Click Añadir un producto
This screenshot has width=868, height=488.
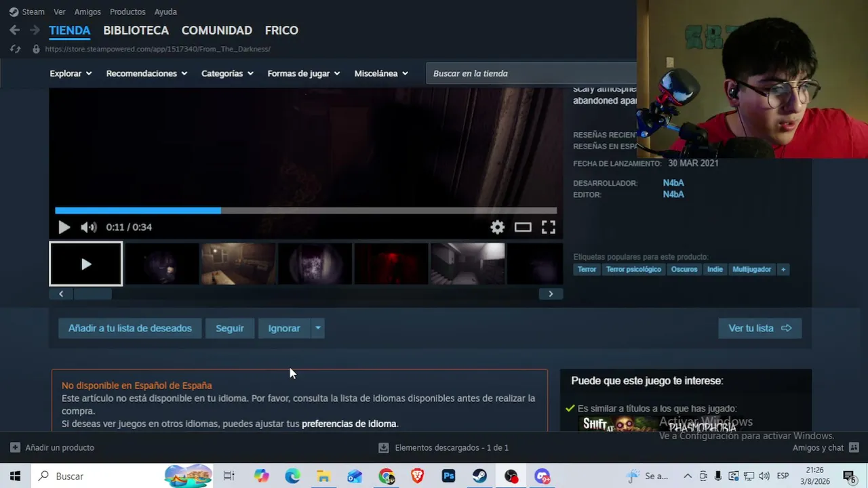click(52, 447)
